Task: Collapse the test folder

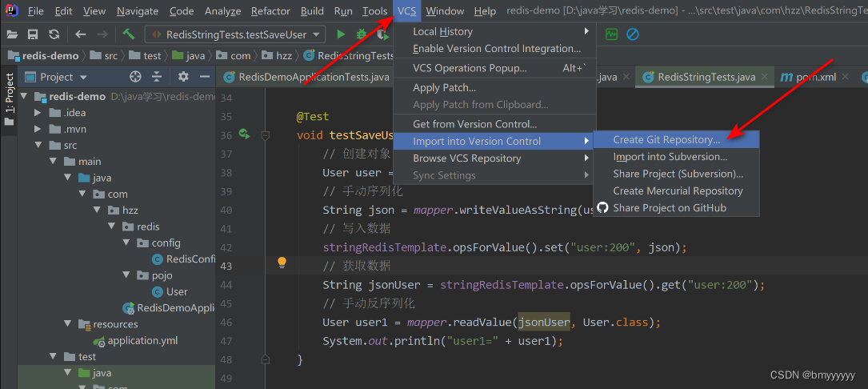Action: (53, 356)
